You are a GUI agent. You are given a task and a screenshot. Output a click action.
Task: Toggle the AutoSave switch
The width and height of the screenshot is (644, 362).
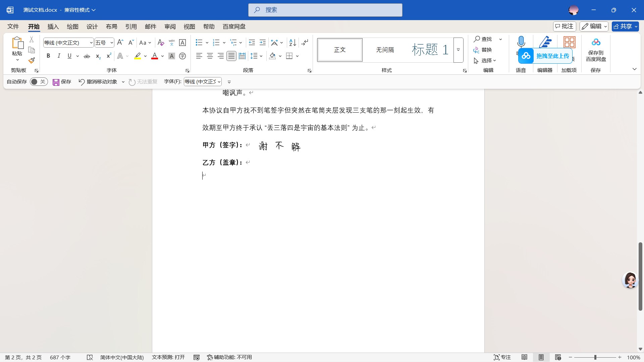coord(39,82)
